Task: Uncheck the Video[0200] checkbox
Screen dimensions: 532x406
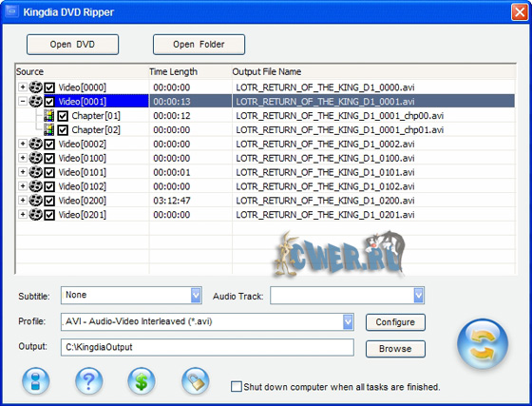Action: (49, 201)
